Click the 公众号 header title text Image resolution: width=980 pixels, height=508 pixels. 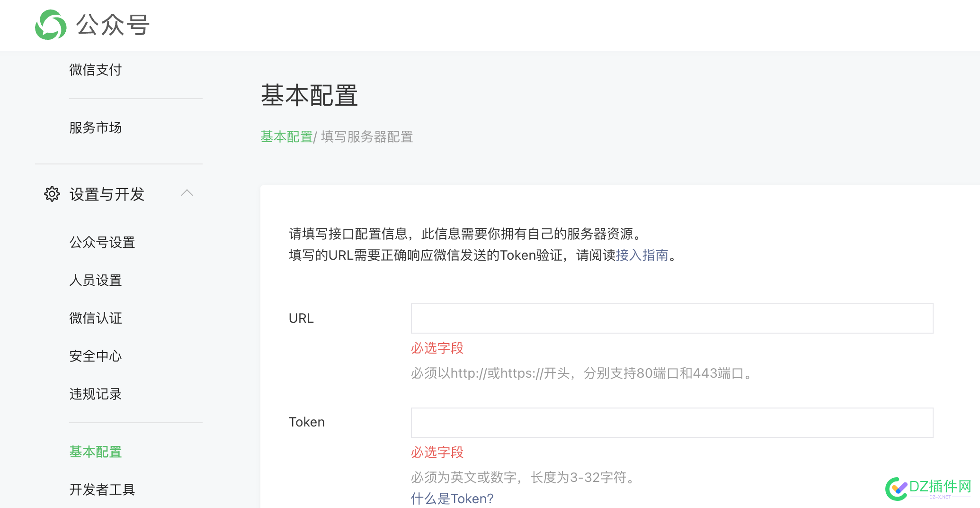(113, 25)
